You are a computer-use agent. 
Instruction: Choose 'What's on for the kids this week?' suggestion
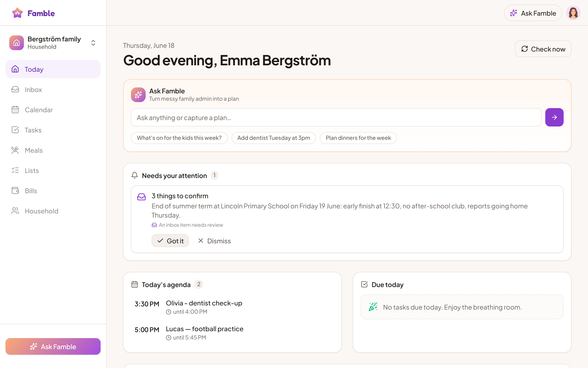[x=179, y=138]
